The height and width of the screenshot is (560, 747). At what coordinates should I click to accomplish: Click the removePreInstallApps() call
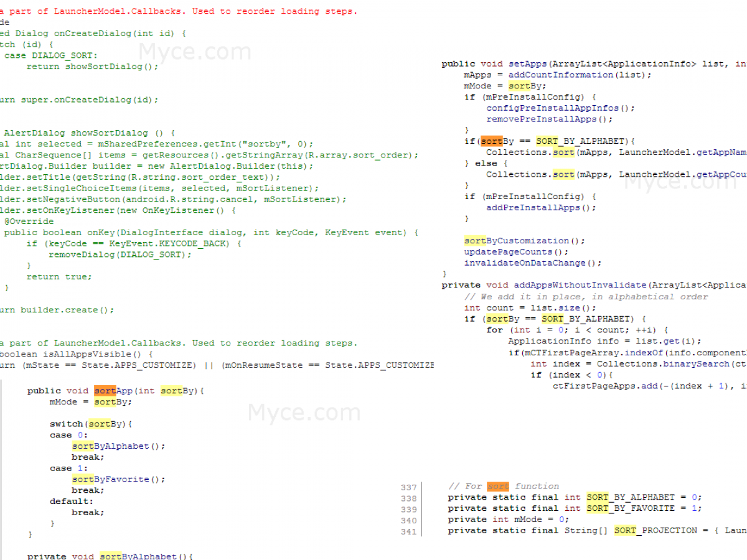pyautogui.click(x=550, y=119)
